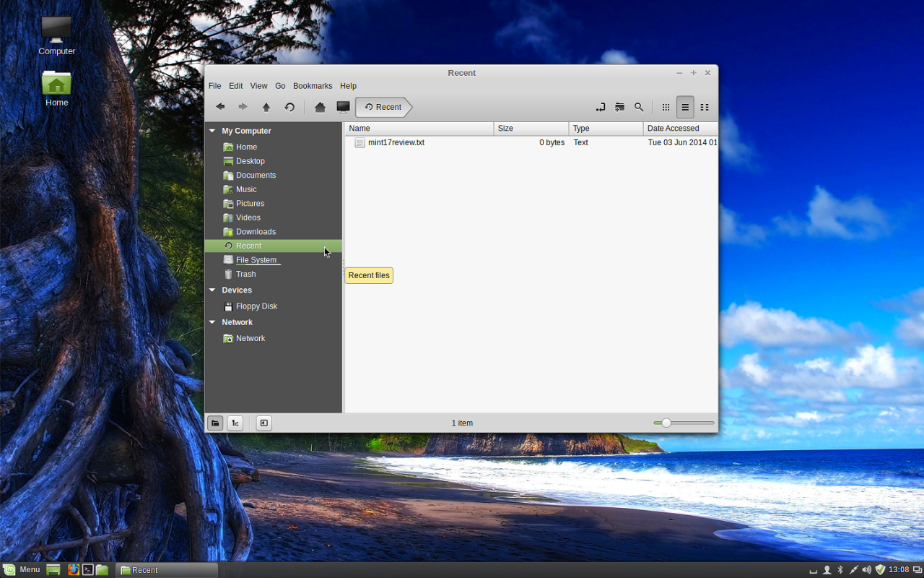This screenshot has height=578, width=924.
Task: Click the Recent breadcrumb button
Action: click(383, 106)
